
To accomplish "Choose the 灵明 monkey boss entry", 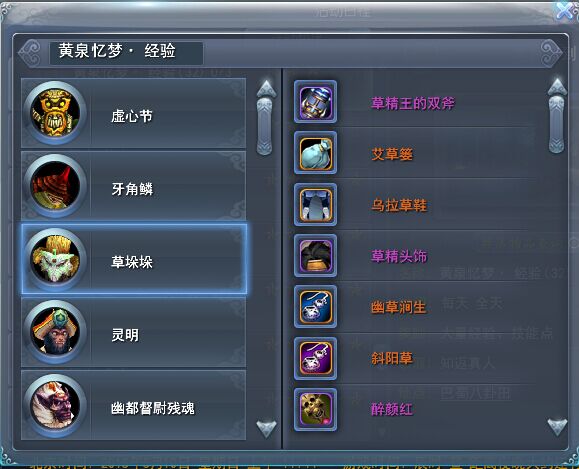I will 133,332.
